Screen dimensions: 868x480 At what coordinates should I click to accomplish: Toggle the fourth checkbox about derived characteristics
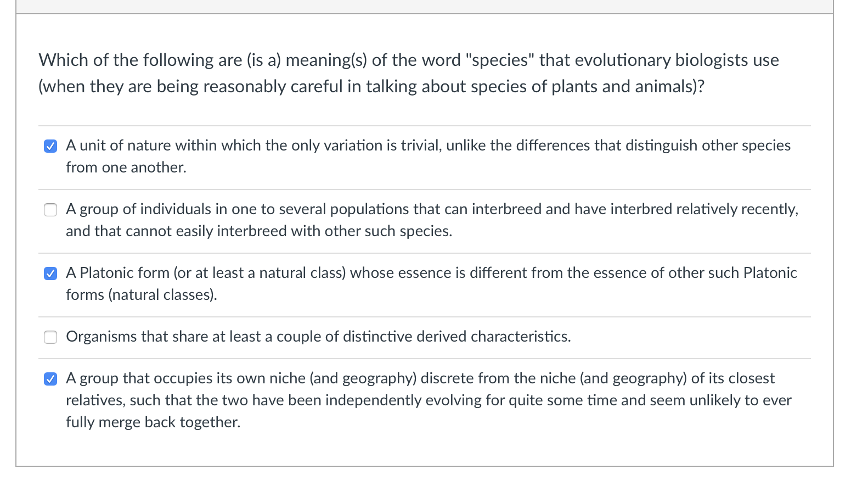point(50,337)
